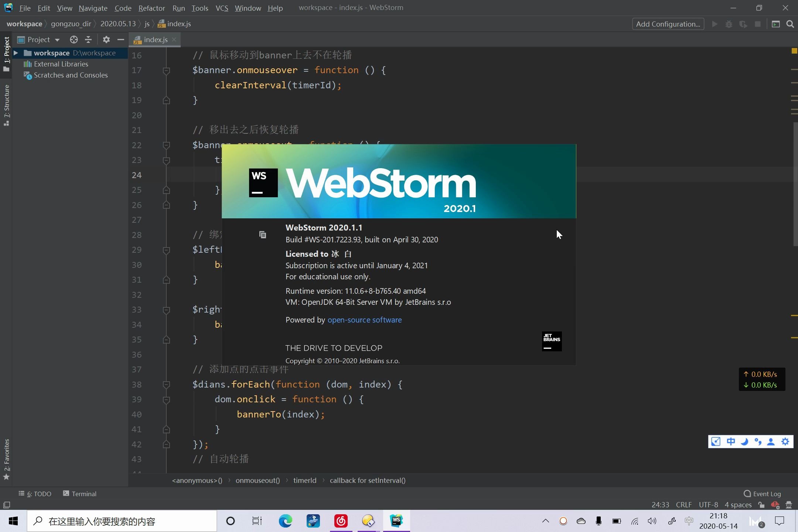Image resolution: width=798 pixels, height=532 pixels.
Task: Click the open-source software link
Action: (364, 320)
